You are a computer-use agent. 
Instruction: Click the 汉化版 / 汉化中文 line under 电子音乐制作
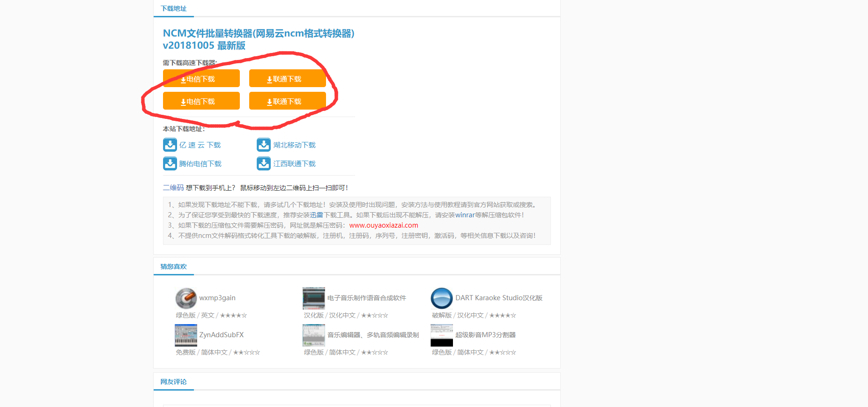(x=346, y=315)
